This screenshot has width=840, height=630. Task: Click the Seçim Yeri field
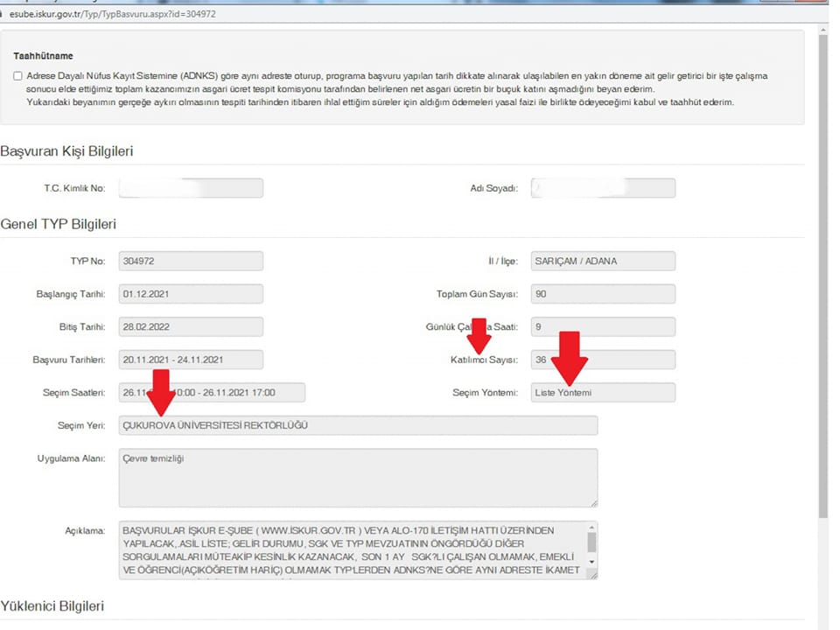[358, 425]
